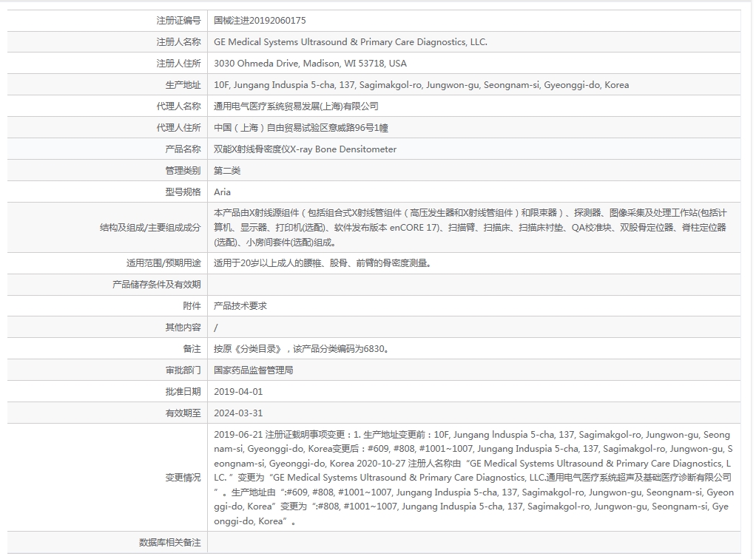Screen dimensions: 756x559
Task: Select the 第二类 category value
Action: (227, 171)
